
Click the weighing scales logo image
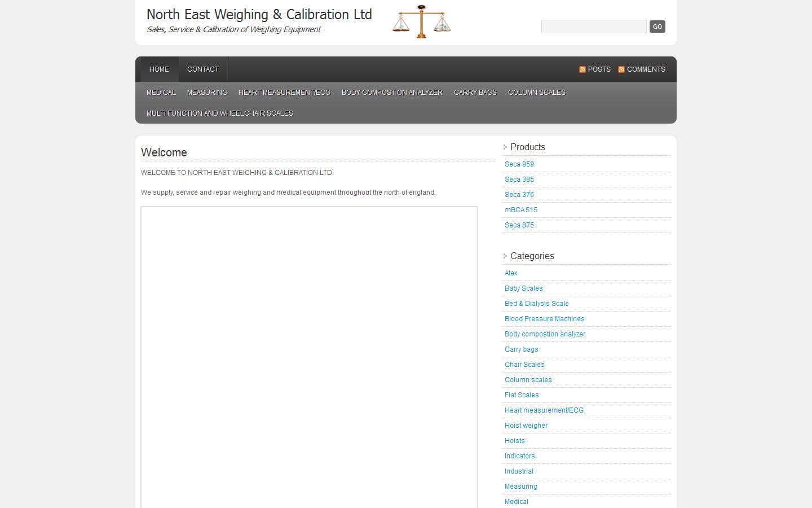coord(421,21)
